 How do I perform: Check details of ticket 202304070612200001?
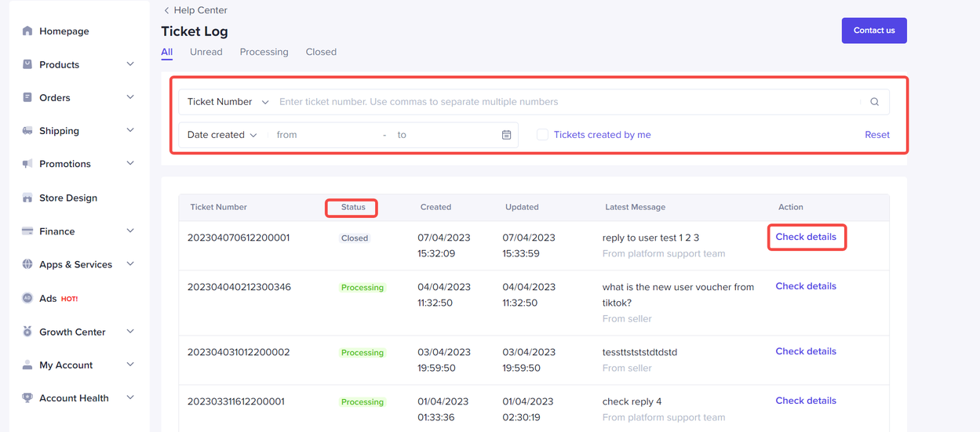click(x=806, y=237)
